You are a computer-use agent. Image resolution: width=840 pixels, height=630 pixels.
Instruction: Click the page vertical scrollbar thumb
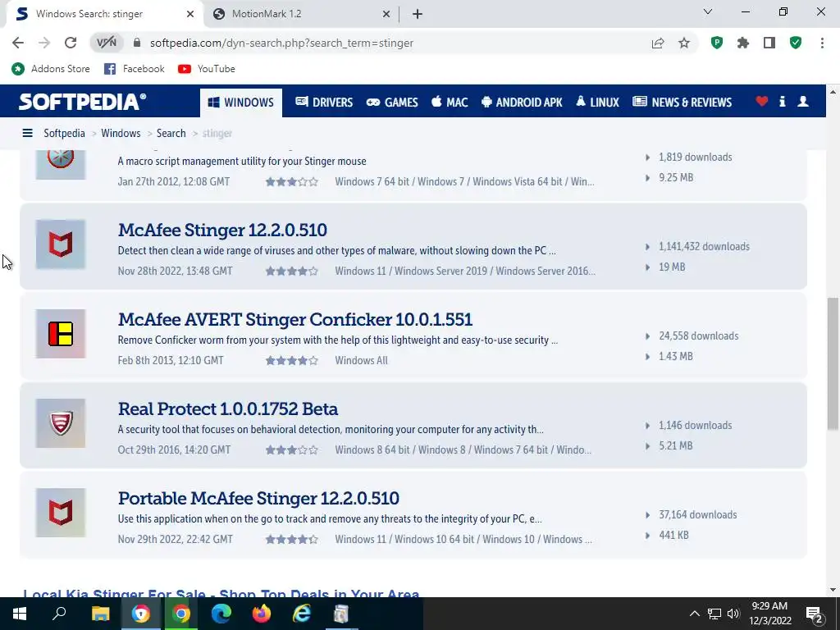tap(833, 363)
